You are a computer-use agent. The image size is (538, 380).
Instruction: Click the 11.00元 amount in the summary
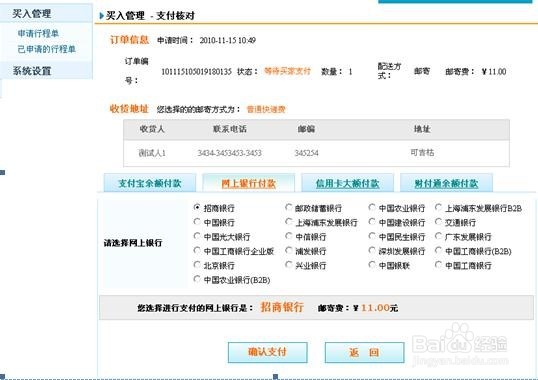point(379,308)
